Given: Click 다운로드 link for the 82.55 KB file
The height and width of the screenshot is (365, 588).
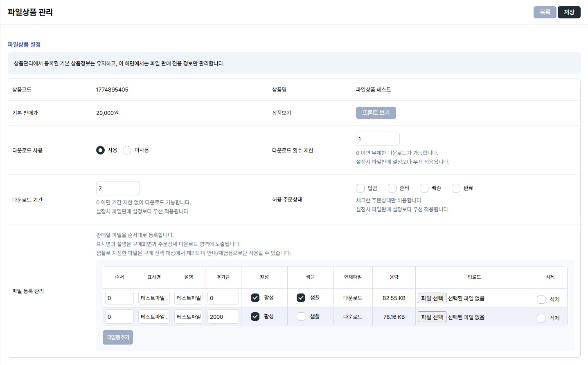Looking at the screenshot, I should point(352,298).
